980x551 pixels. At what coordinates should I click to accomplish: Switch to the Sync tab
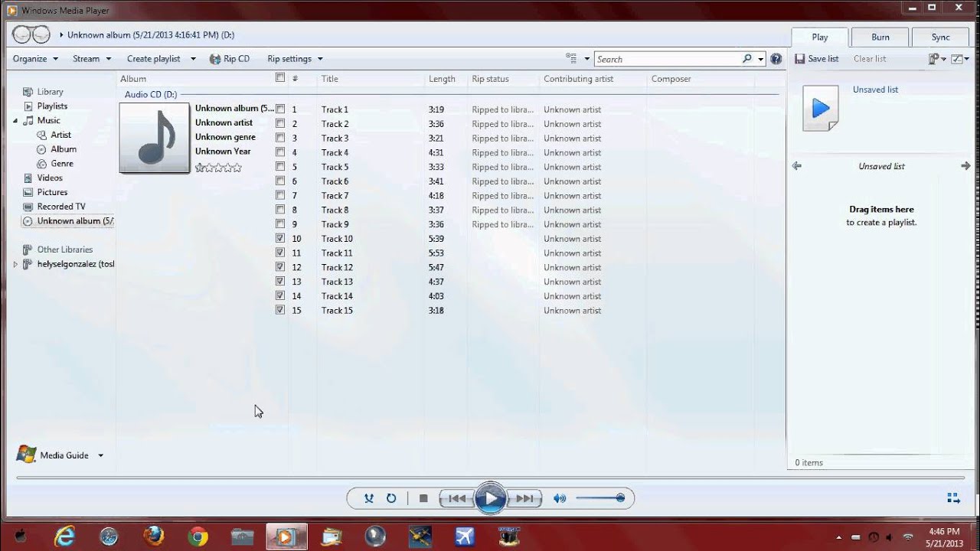click(941, 37)
